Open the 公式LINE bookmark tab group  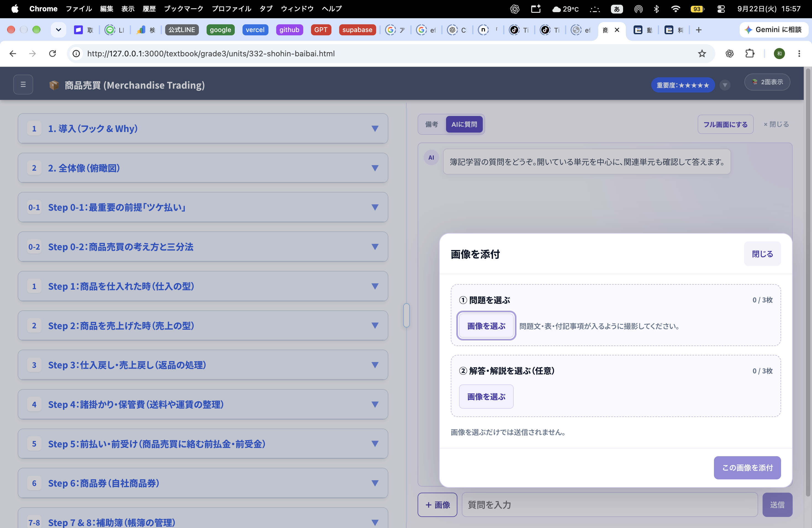coord(181,30)
